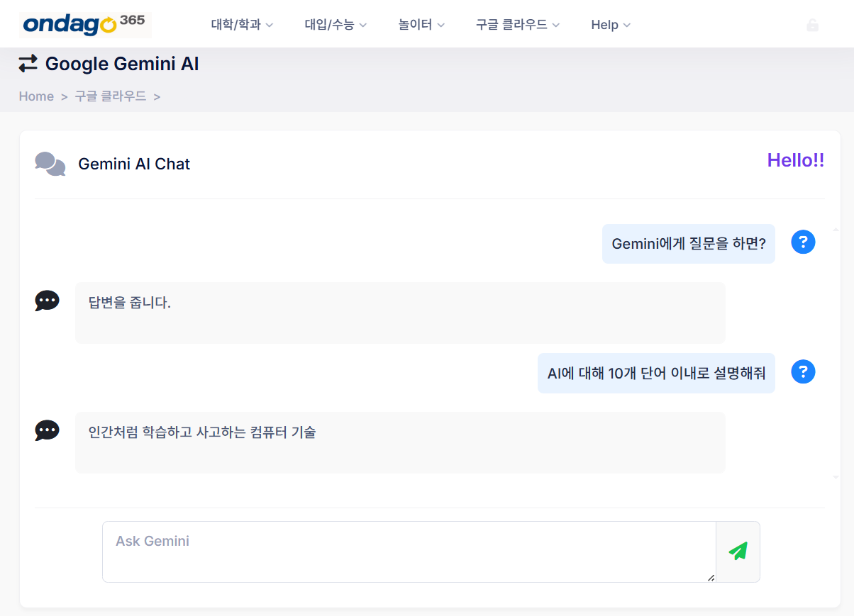
Task: Click the 구글 클라우드 breadcrumb link
Action: (x=111, y=96)
